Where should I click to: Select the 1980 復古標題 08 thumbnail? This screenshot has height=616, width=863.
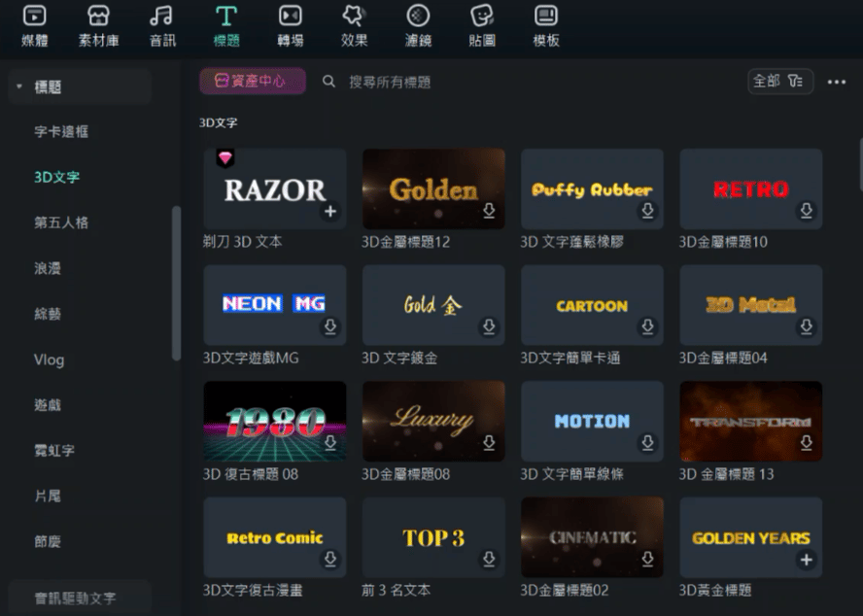(x=274, y=420)
